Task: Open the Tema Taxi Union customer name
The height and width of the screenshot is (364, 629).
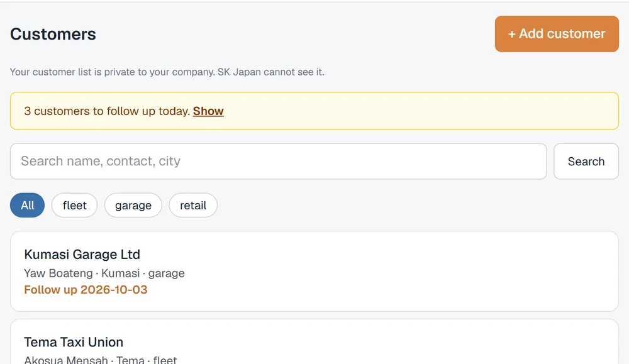Action: pyautogui.click(x=74, y=342)
